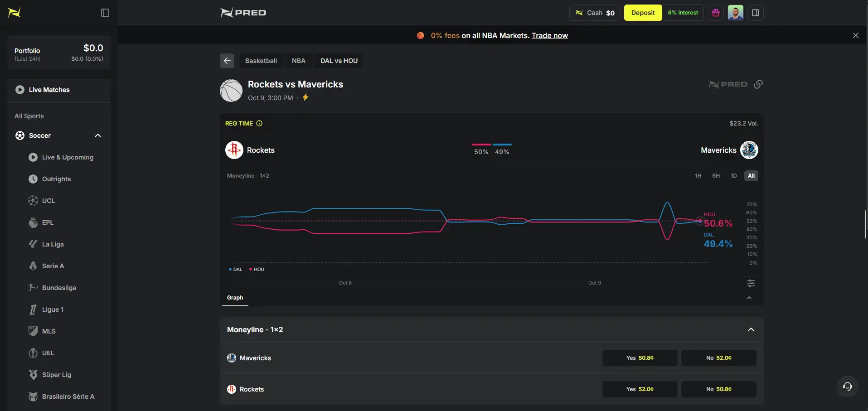
Task: Set chart range to 1H
Action: [x=698, y=176]
